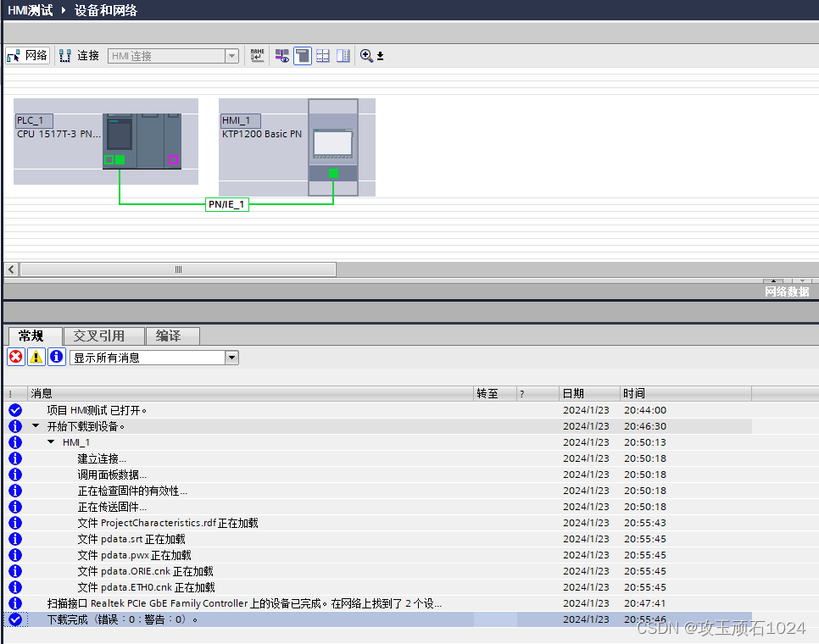The height and width of the screenshot is (644, 819).
Task: Select the PLC_1 device label
Action: (34, 120)
